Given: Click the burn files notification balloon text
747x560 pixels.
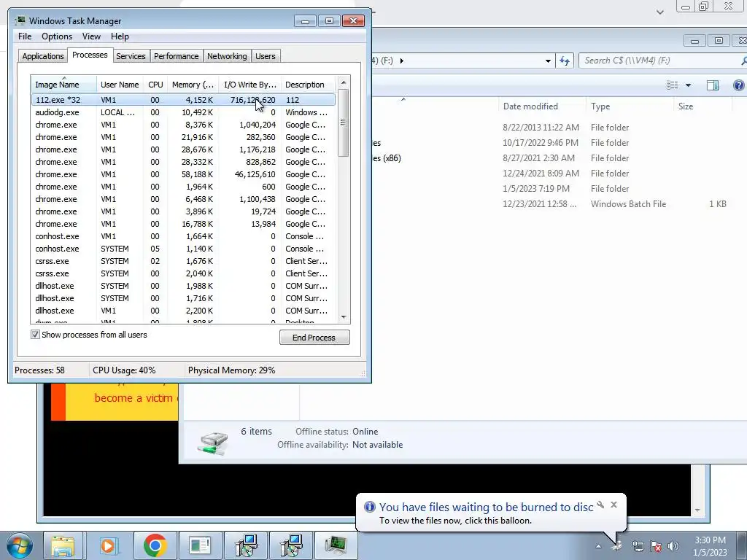Looking at the screenshot, I should coord(486,507).
